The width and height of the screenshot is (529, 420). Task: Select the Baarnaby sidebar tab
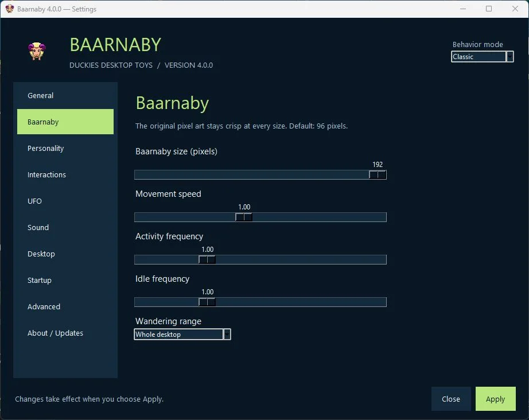pyautogui.click(x=65, y=122)
